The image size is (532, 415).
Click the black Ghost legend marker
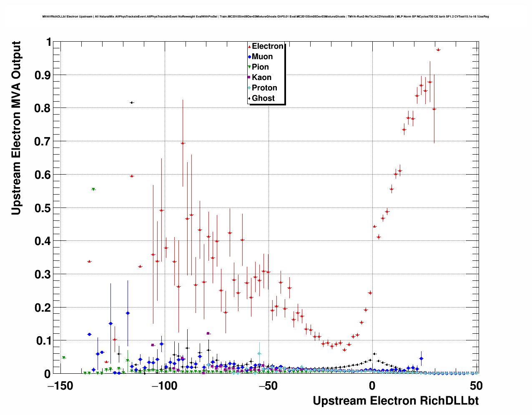click(249, 98)
